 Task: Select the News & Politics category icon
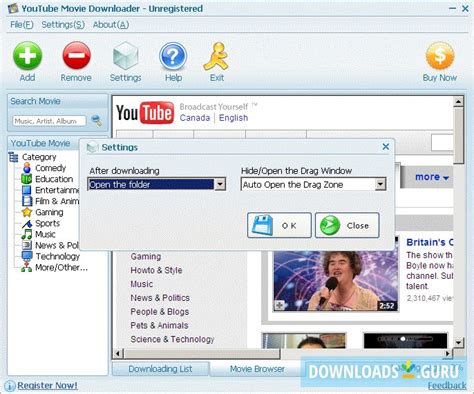click(x=27, y=245)
